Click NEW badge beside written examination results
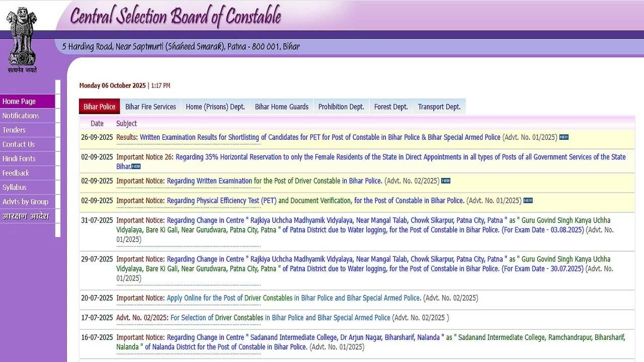 [564, 137]
